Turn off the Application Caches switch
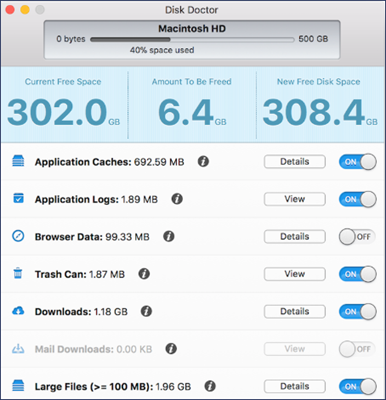 click(x=358, y=162)
